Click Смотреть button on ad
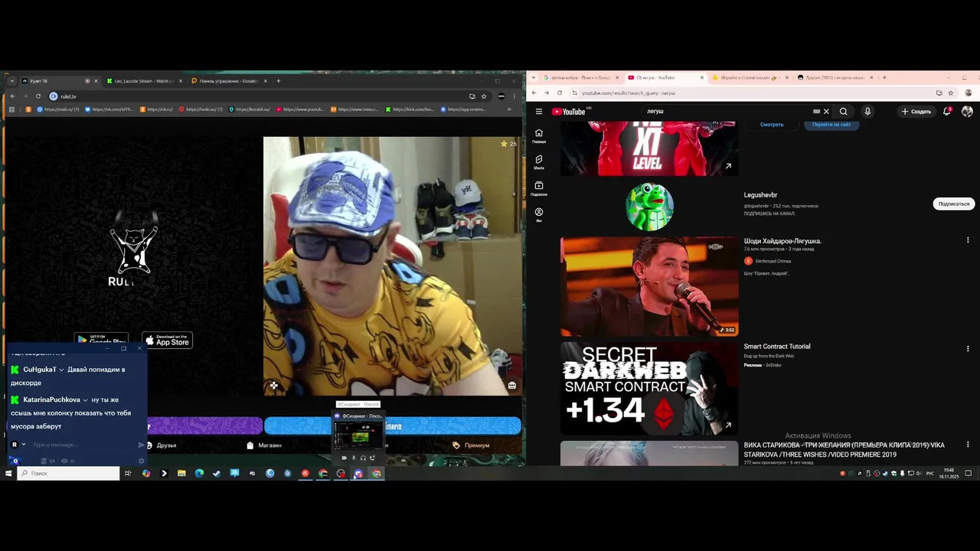The image size is (980, 551). point(772,124)
